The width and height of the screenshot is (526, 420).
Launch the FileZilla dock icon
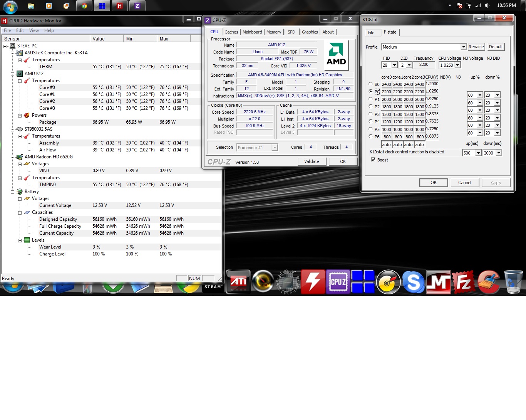click(x=464, y=282)
